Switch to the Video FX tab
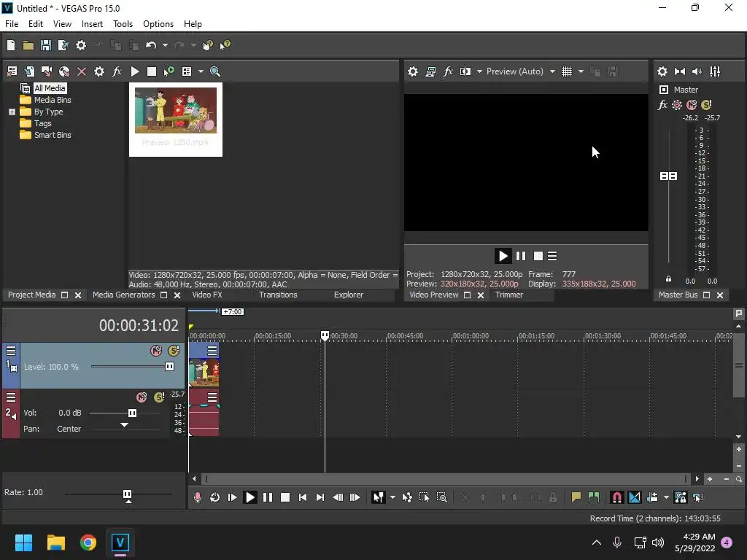This screenshot has width=747, height=560. pyautogui.click(x=206, y=295)
